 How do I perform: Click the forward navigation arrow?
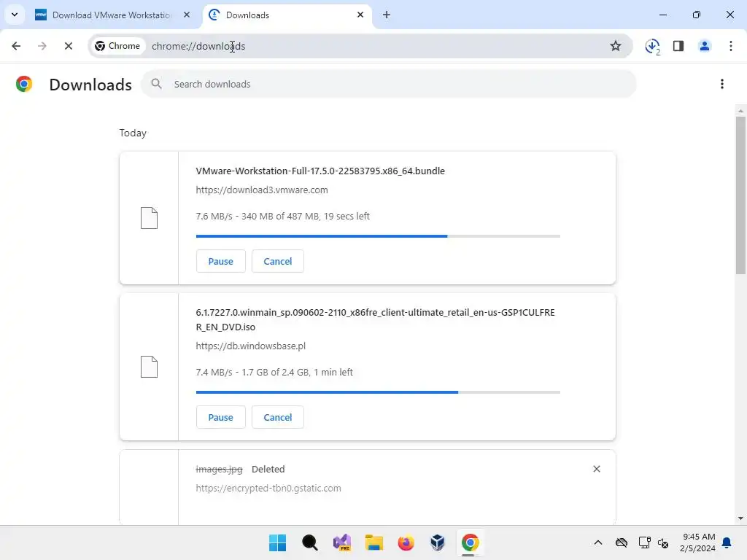42,46
